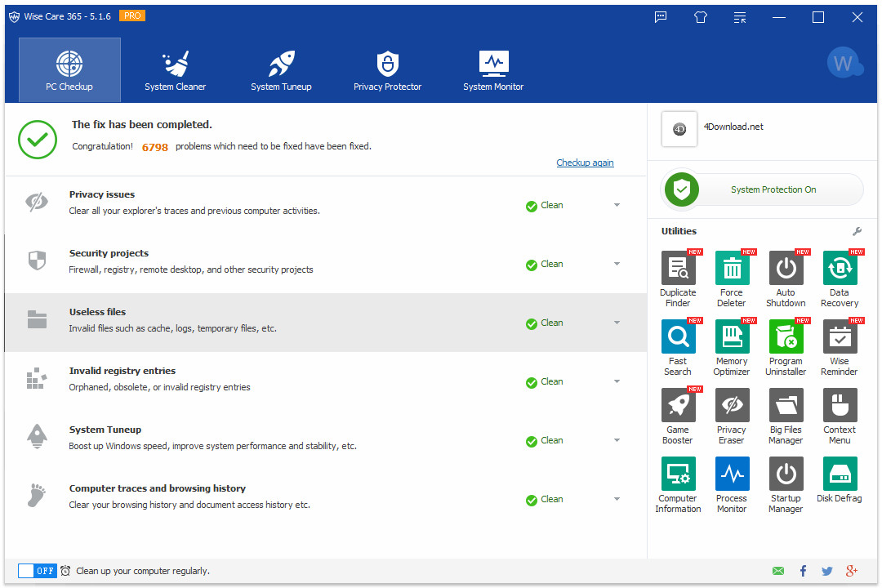Open the Auto Shutdown utility
Viewport: 882px width, 588px height.
786,269
